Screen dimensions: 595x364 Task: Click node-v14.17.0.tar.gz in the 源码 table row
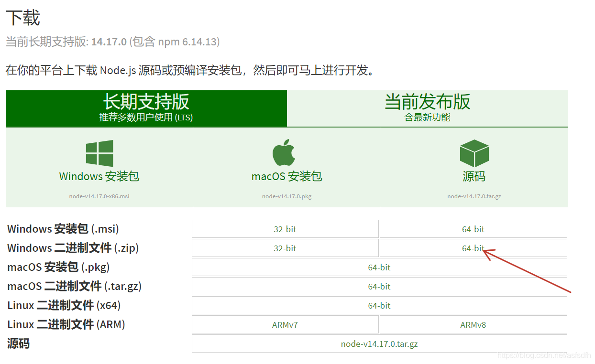[379, 343]
